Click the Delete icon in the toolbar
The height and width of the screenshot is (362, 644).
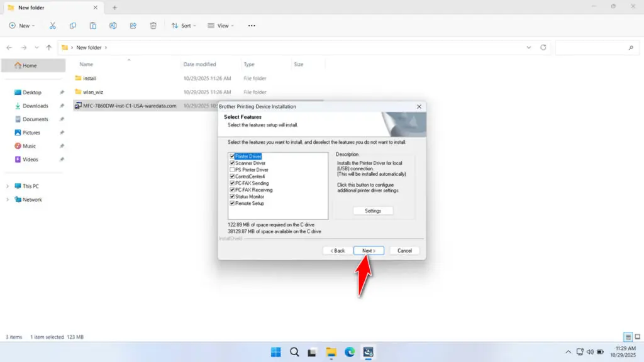coord(153,25)
